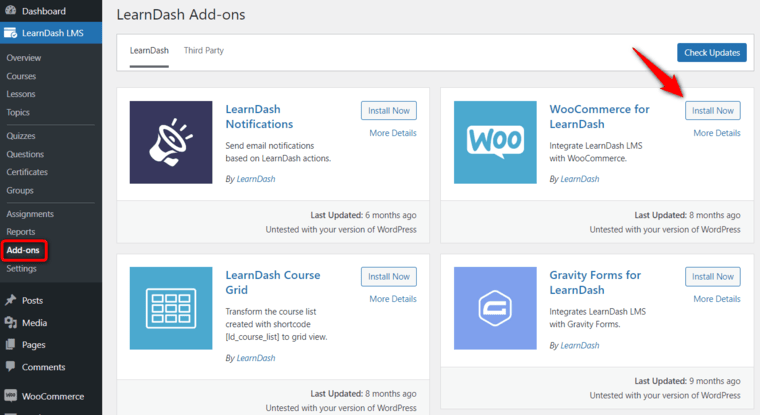
Task: Open Gravity Forms for LearnDash title link
Action: pos(595,283)
